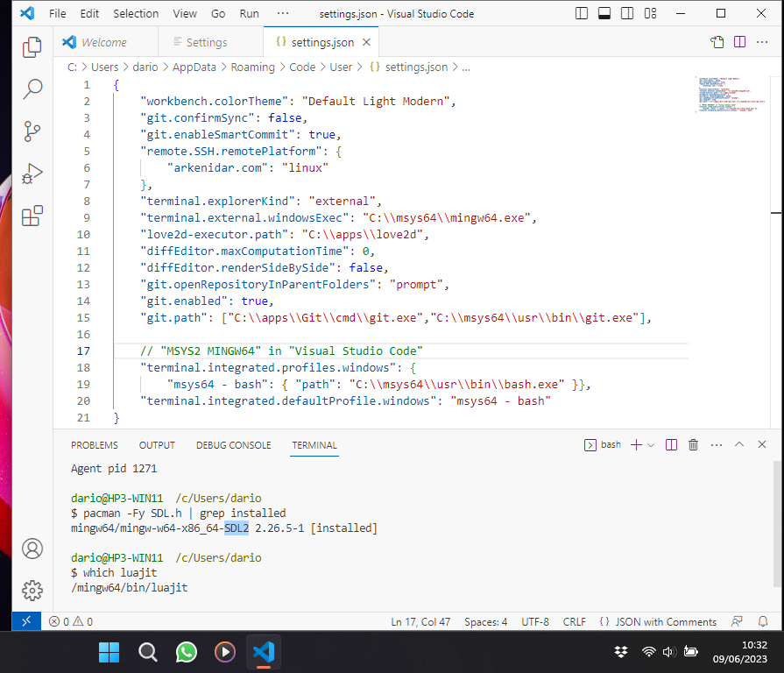The image size is (784, 673).
Task: Click AppData breadcrumb segment
Action: pos(194,67)
